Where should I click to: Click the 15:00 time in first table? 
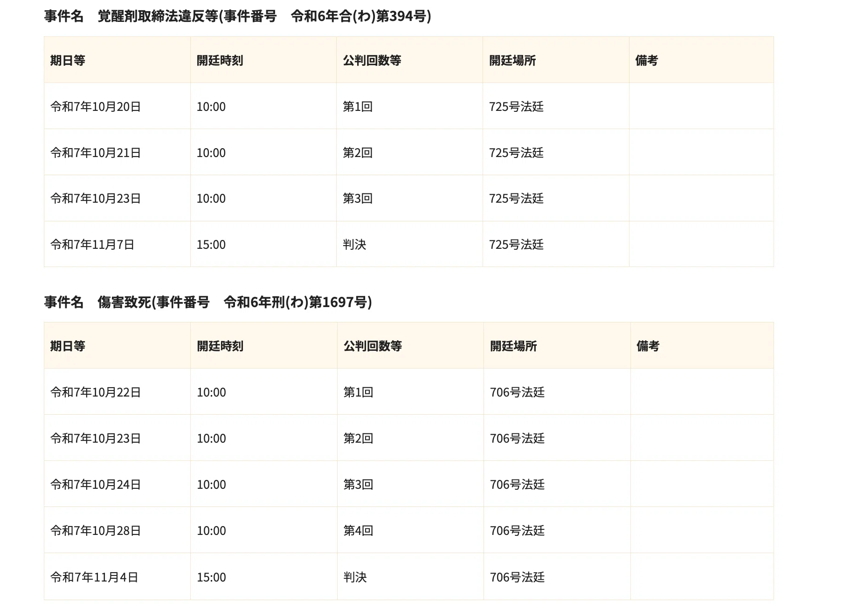click(x=211, y=245)
